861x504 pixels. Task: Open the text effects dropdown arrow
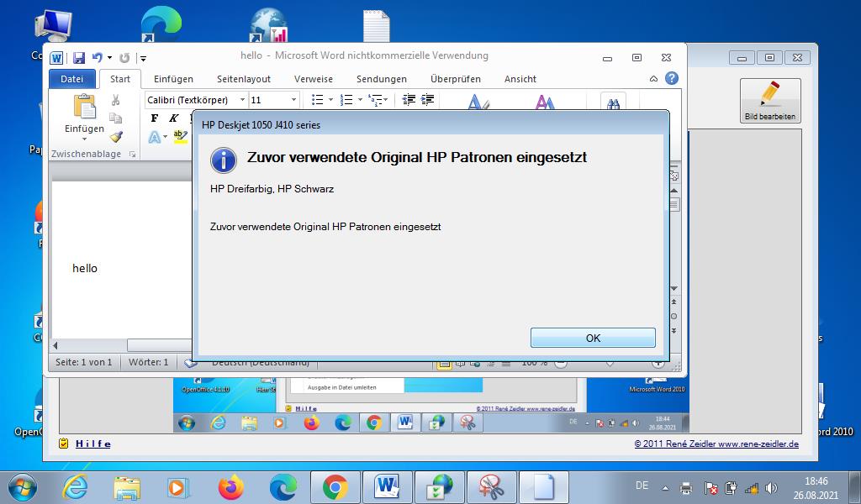coord(166,137)
